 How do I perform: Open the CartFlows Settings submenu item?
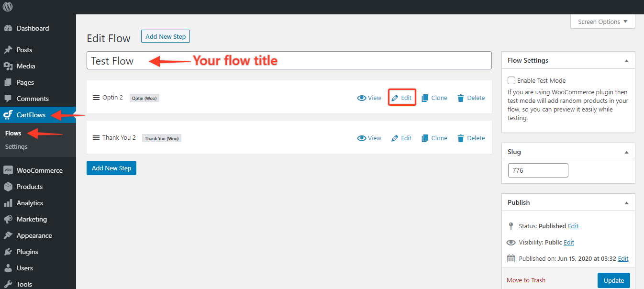point(16,147)
